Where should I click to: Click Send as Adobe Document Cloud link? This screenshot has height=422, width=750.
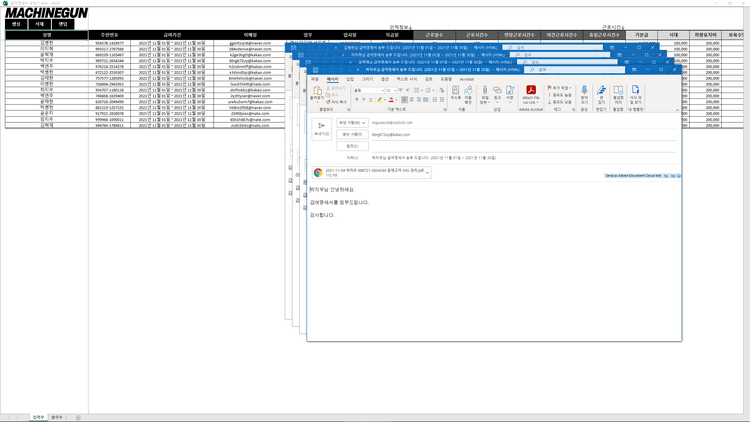click(633, 176)
